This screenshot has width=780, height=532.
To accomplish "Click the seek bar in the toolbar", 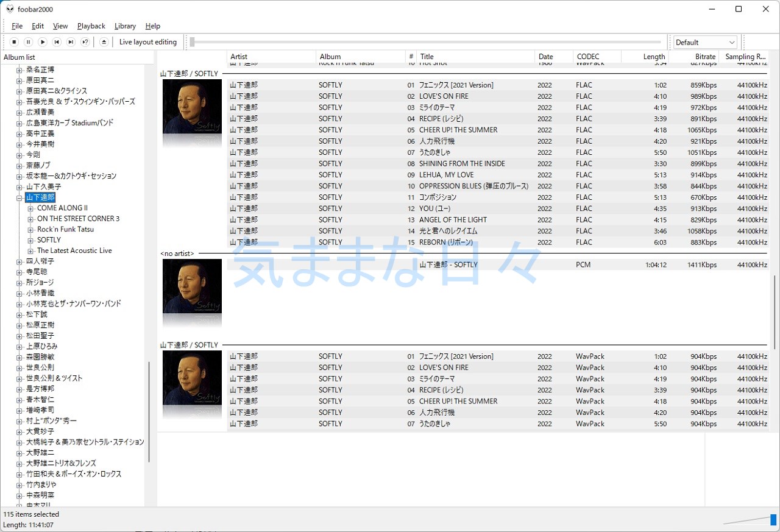I will 425,42.
